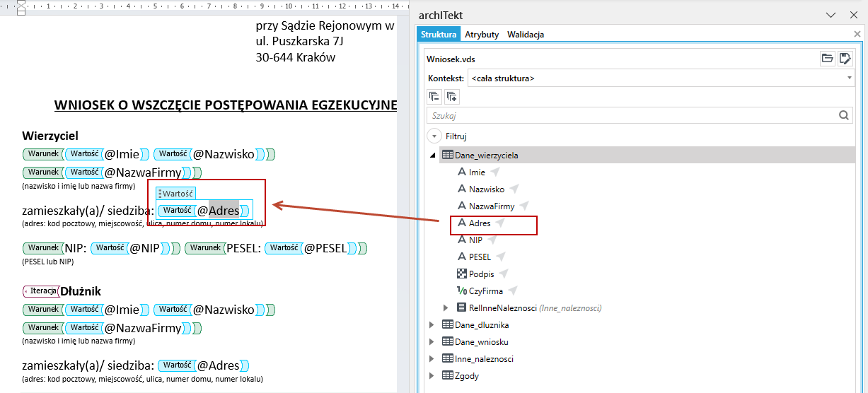The width and height of the screenshot is (868, 393).
Task: Click the checkered image icon of Podpis
Action: point(462,274)
